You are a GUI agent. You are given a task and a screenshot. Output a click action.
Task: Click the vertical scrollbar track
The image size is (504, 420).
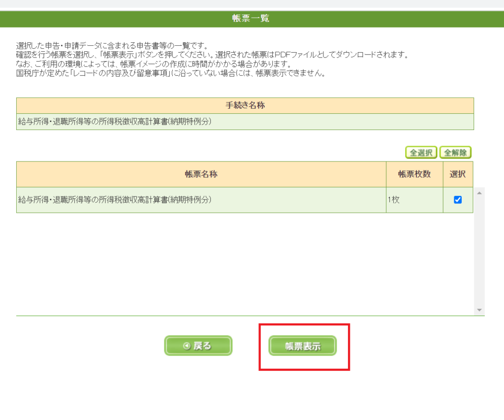[x=479, y=251]
